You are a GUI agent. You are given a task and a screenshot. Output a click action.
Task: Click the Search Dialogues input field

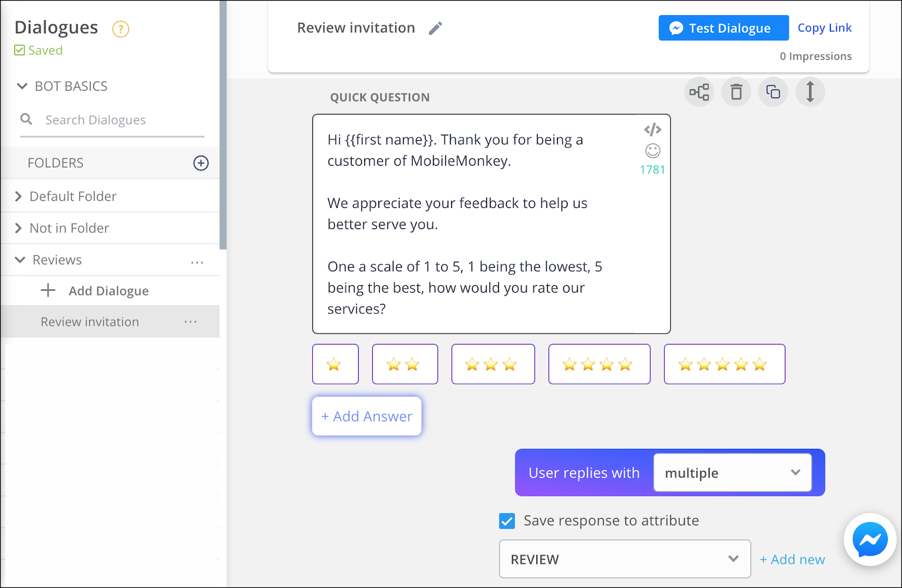113,120
